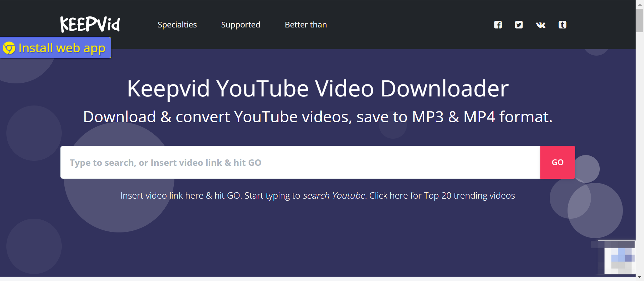
Task: Click the vertical scrollbar thumb
Action: coord(640,20)
